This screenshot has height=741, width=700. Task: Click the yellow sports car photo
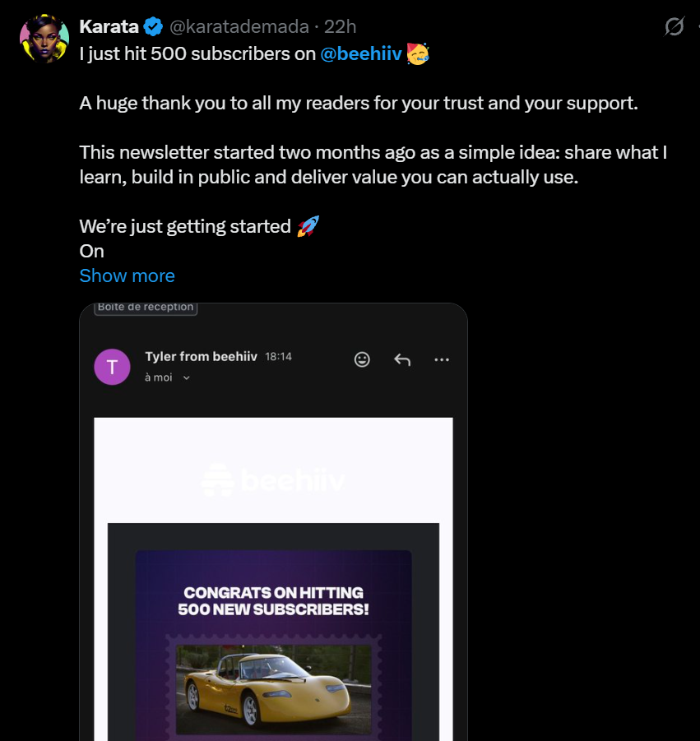(273, 689)
